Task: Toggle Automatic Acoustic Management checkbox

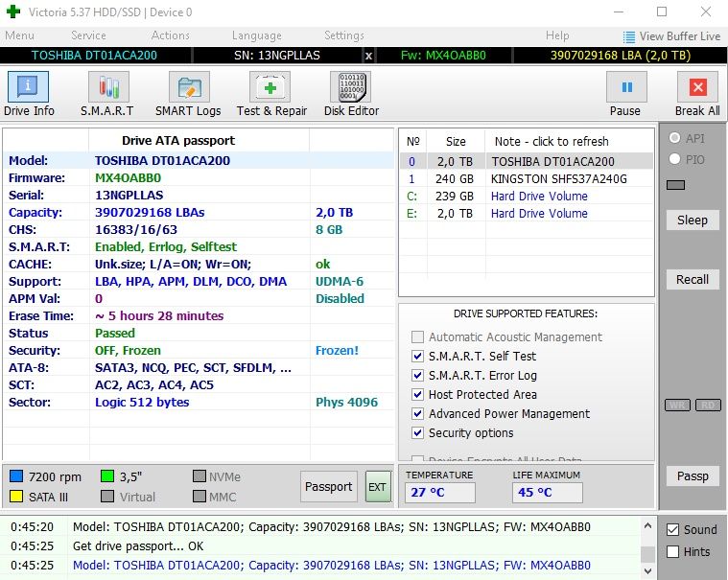Action: tap(417, 336)
